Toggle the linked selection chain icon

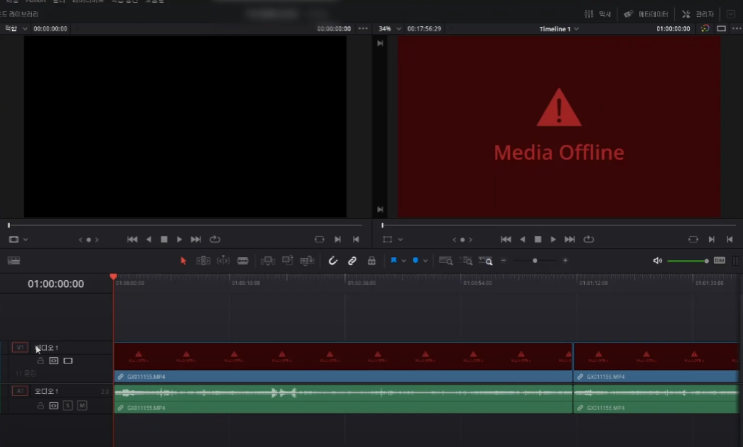click(352, 261)
